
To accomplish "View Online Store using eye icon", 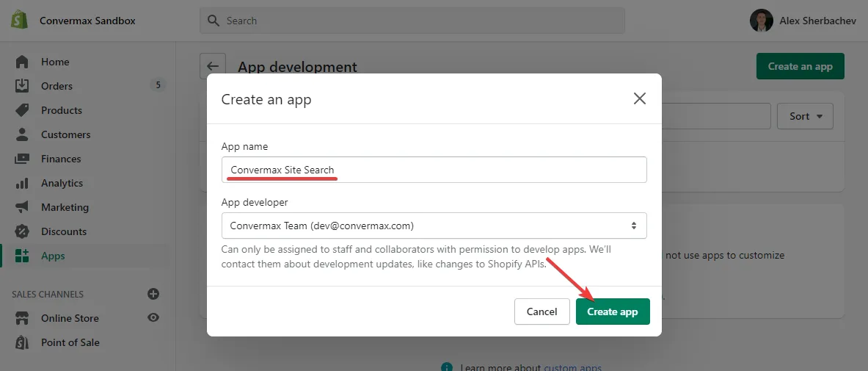I will (x=153, y=318).
